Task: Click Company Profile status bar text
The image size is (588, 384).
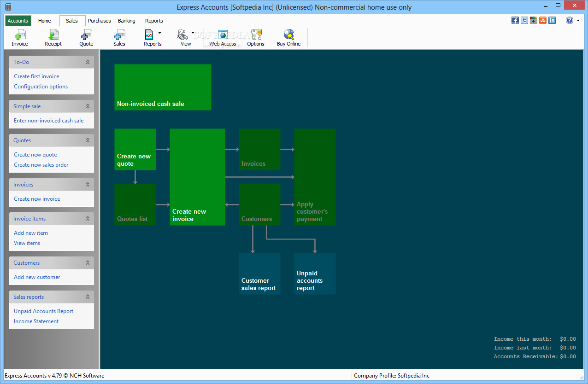Action: [x=392, y=376]
